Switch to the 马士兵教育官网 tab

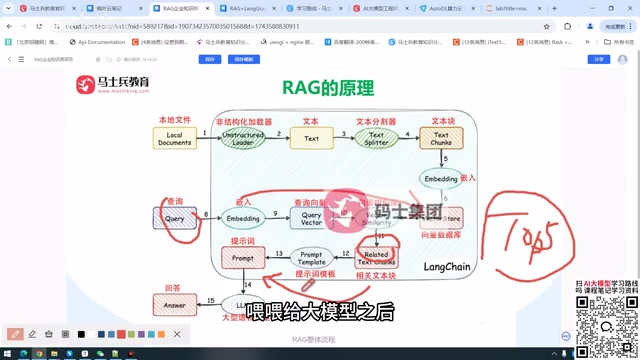pyautogui.click(x=47, y=8)
